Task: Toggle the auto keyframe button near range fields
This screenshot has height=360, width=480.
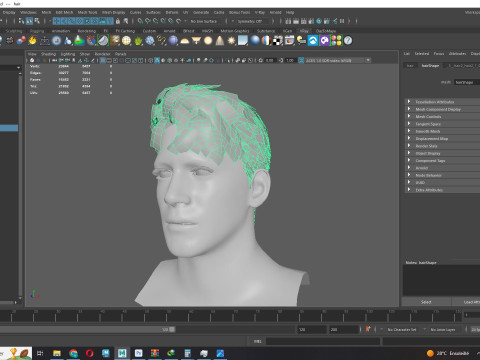Action: pyautogui.click(x=368, y=329)
